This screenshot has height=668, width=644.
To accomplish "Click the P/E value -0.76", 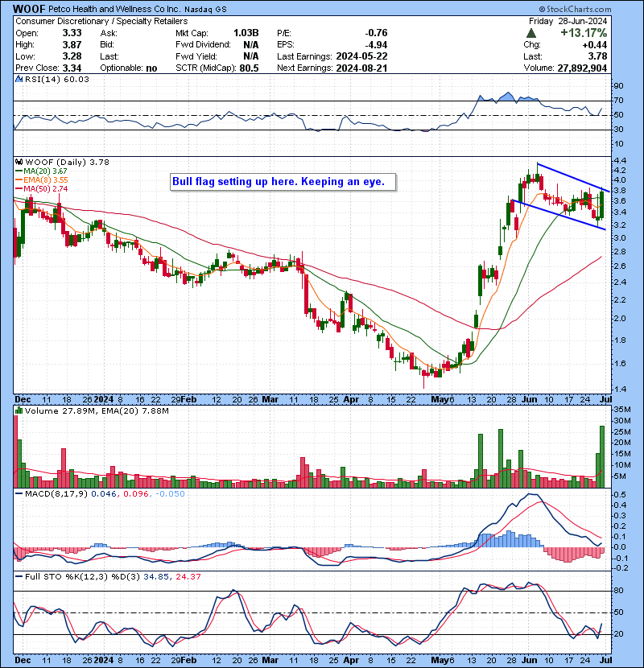I will (377, 33).
